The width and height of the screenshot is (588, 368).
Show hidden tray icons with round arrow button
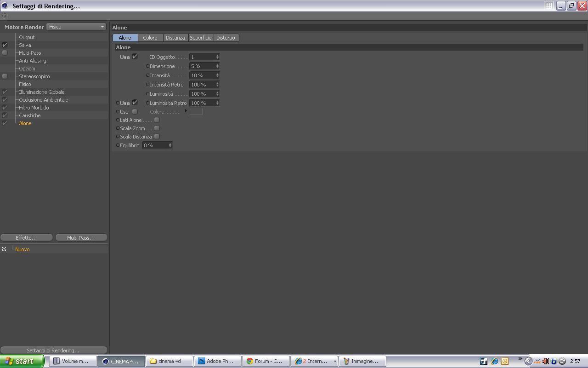click(x=528, y=361)
